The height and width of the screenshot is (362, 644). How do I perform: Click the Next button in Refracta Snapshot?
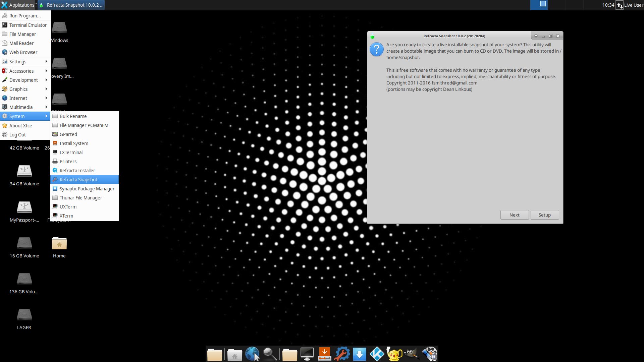[515, 215]
